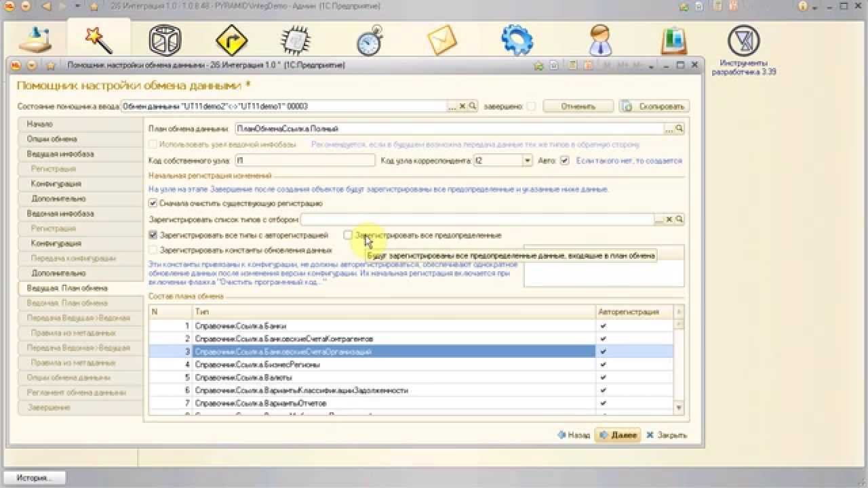Toggle autoregistration checkmark for ВариантыОтчетов row

(603, 403)
